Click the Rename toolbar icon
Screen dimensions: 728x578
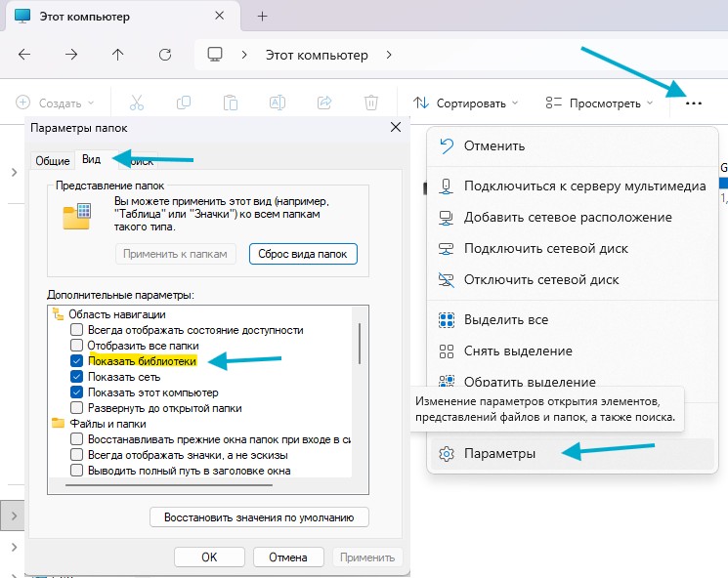(x=278, y=103)
